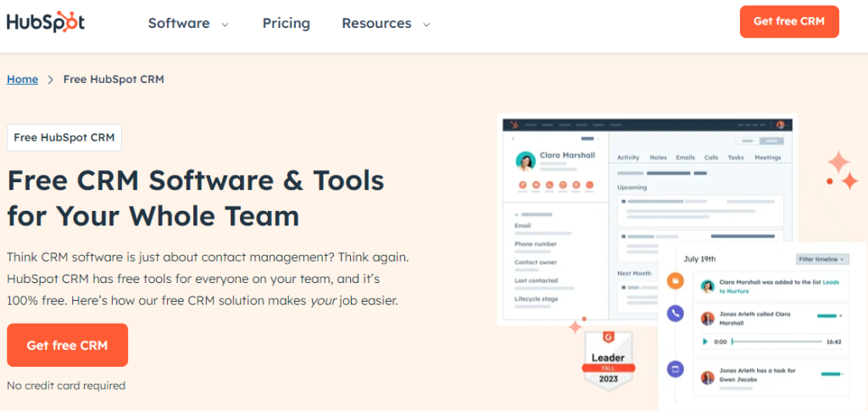Viewport: 868px width, 411px height.
Task: Click the back arrow above Clara Marshall
Action: [513, 138]
